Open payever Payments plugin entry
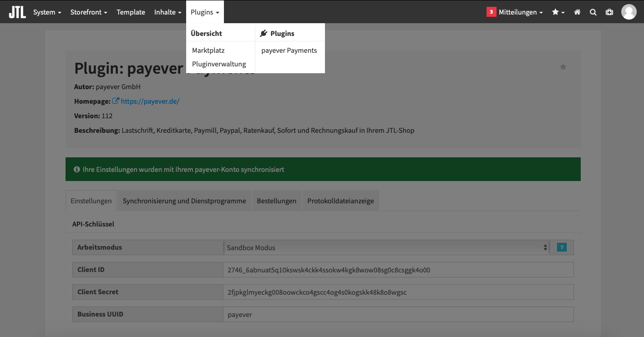 point(289,50)
